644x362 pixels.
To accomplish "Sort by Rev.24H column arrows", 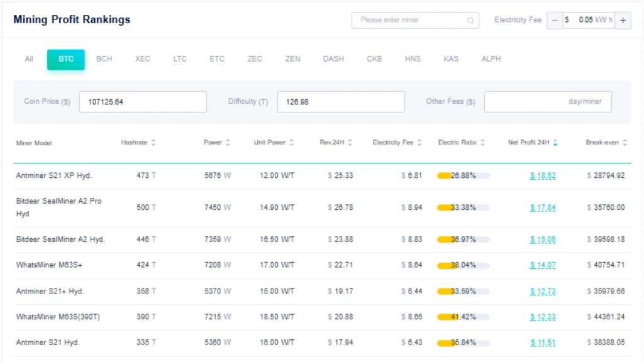I will pos(350,143).
